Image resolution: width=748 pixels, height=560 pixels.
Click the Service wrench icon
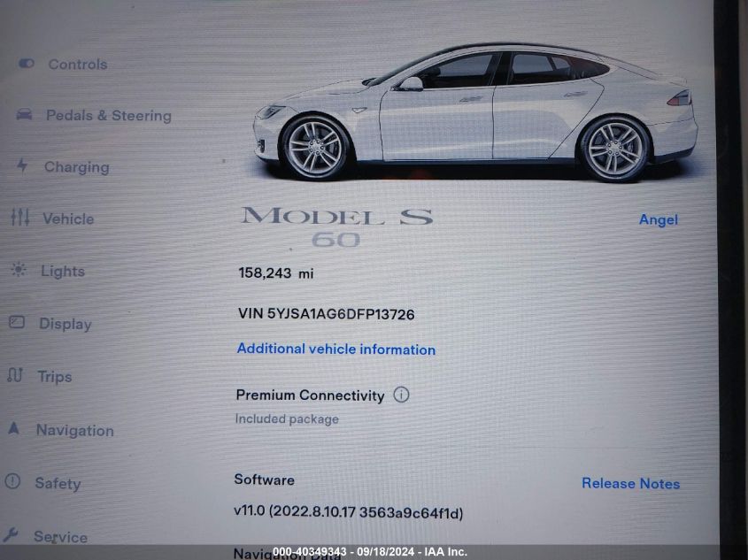coord(10,534)
